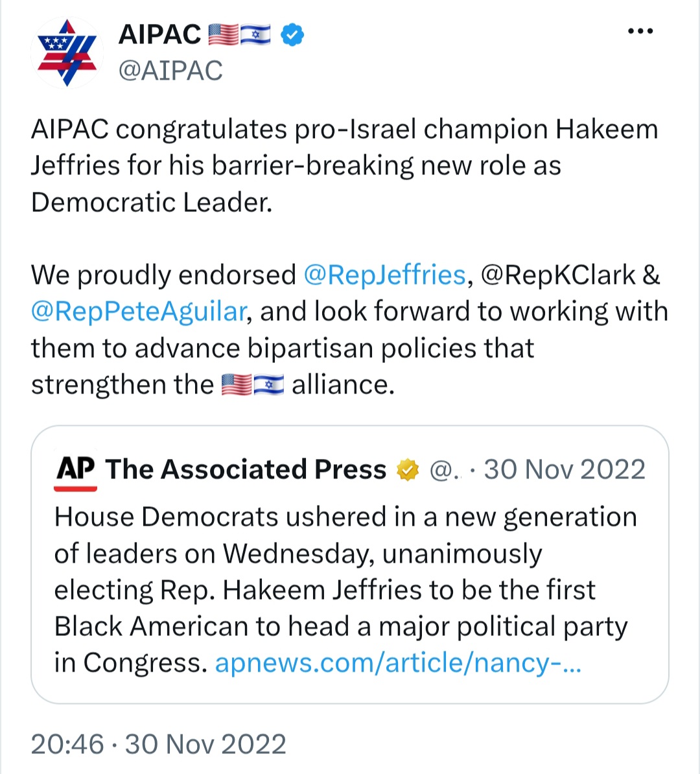
Task: Click the US flag emoji before alliance
Action: pos(236,384)
